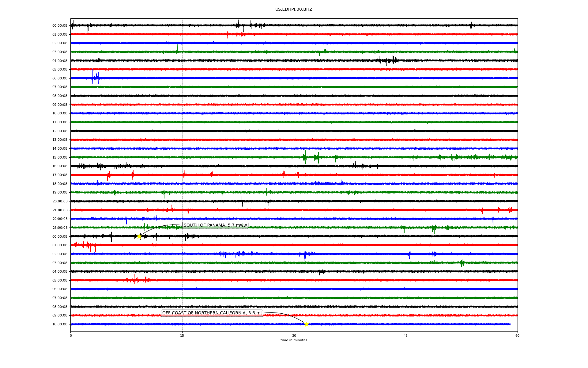Image resolution: width=588 pixels, height=368 pixels.
Task: Select the SOUTH OF PANAMA, 5.7 mww annotation
Action: pyautogui.click(x=215, y=225)
